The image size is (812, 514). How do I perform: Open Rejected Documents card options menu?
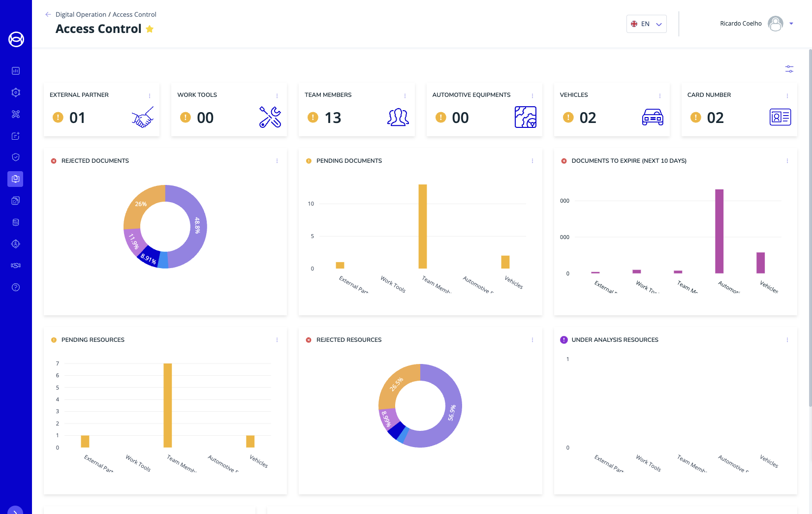[277, 161]
